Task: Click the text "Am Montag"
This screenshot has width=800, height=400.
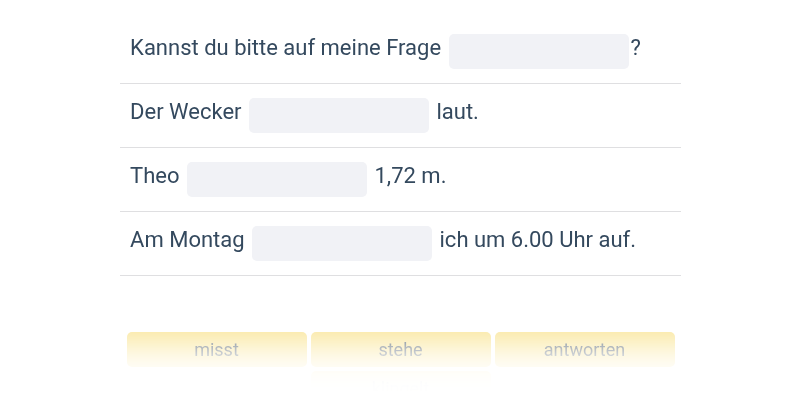Action: tap(187, 240)
